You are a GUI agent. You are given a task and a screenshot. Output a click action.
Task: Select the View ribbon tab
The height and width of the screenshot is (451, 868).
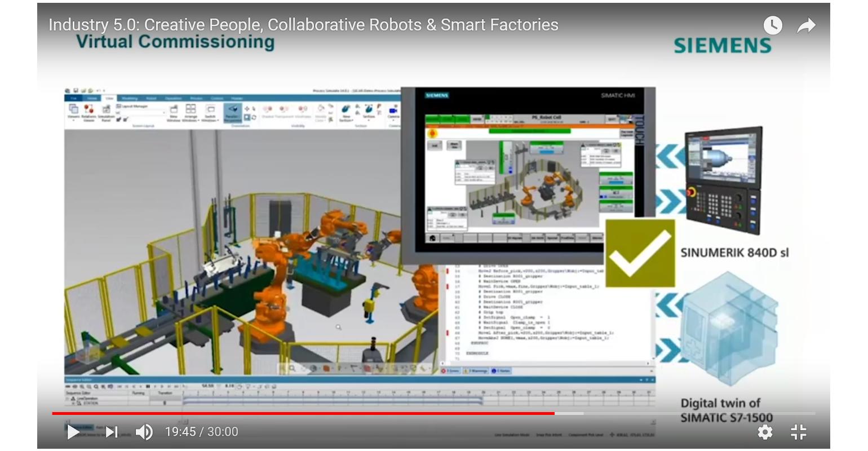(109, 98)
